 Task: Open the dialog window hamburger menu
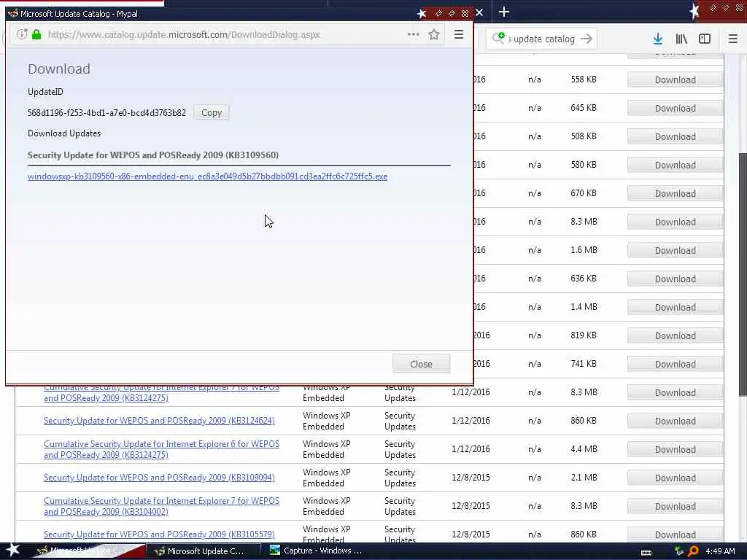(x=459, y=34)
